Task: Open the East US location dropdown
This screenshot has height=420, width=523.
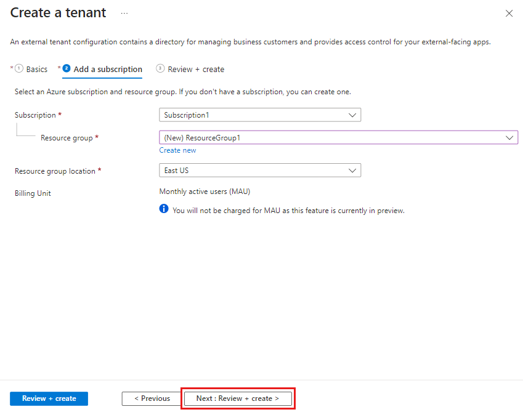Action: 259,171
